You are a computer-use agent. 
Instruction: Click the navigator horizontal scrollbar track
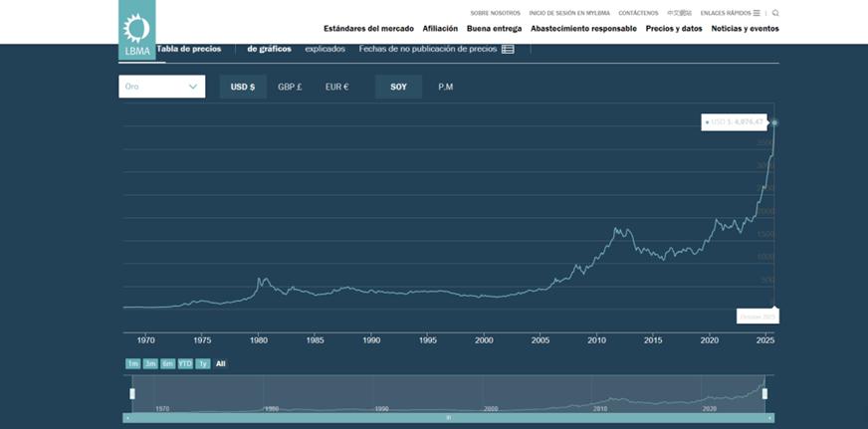coord(448,417)
